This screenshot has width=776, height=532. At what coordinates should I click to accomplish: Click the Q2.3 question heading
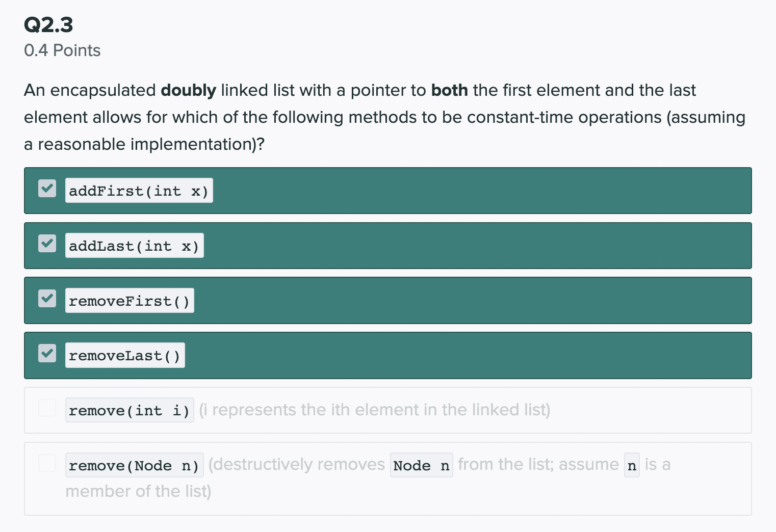point(48,24)
